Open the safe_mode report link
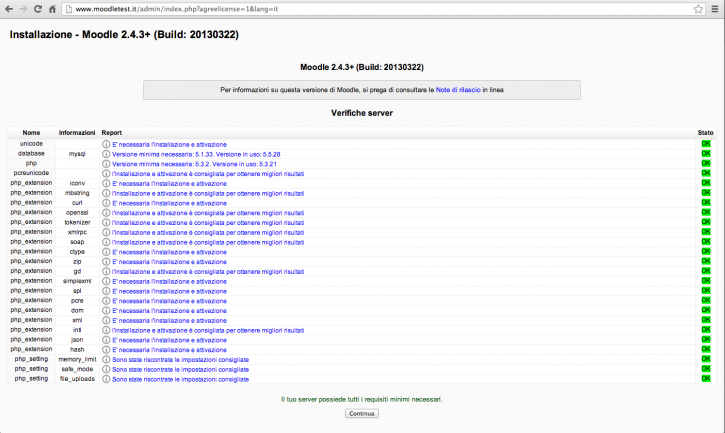The width and height of the screenshot is (725, 433). (180, 369)
